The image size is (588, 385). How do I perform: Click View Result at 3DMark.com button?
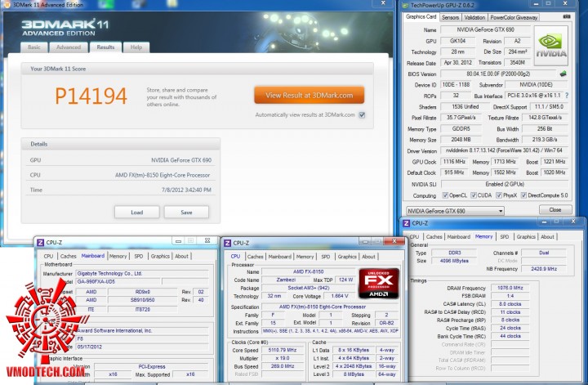click(x=310, y=96)
